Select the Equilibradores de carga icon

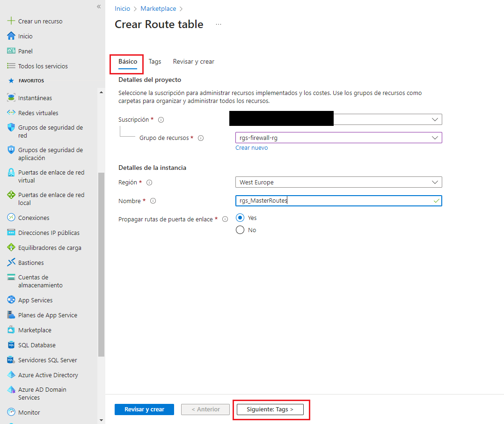pos(11,247)
